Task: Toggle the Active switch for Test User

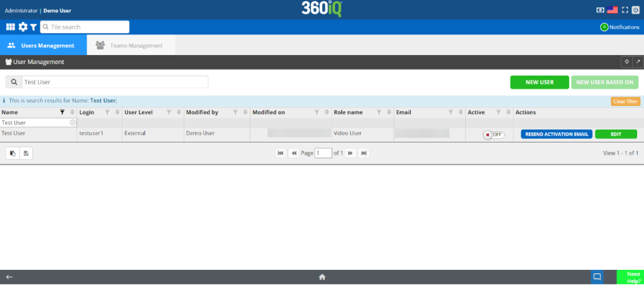Action: [493, 134]
